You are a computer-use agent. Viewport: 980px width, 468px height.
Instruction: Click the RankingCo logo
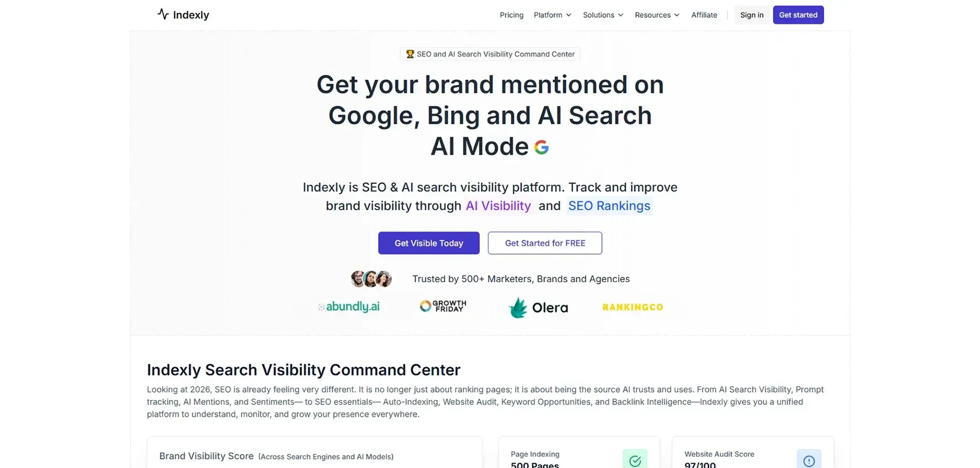632,307
